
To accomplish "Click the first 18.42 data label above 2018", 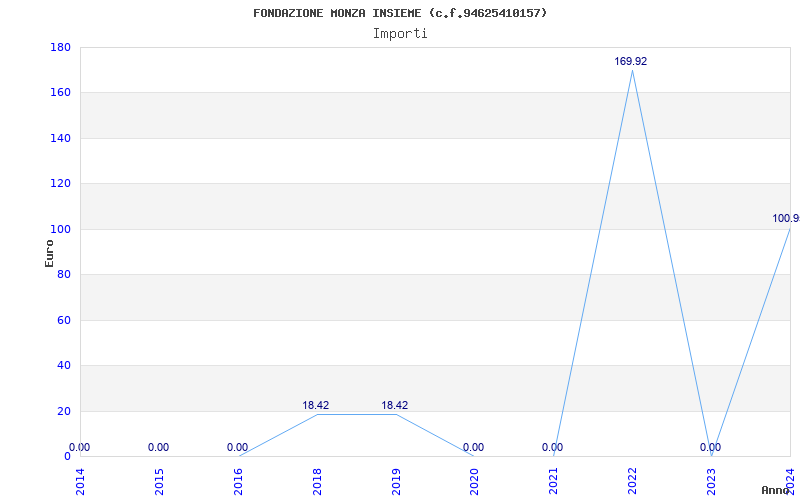I will click(x=316, y=406).
